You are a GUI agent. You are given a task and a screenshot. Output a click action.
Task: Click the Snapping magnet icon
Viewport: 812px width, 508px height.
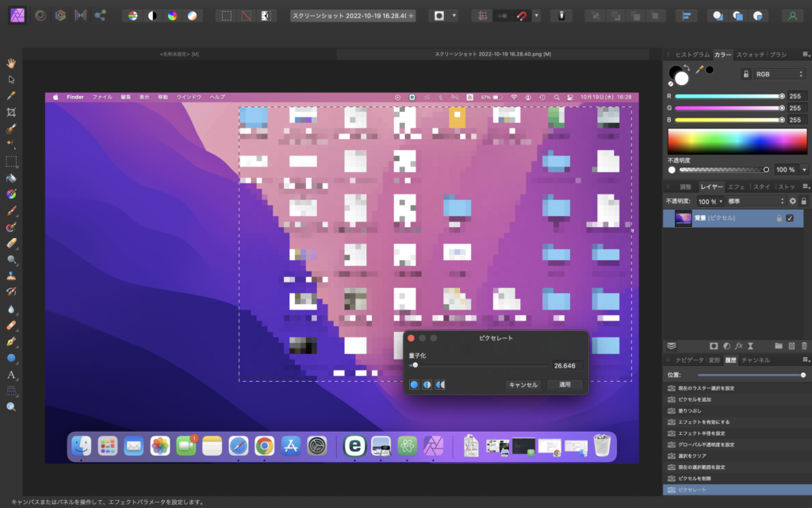point(522,15)
